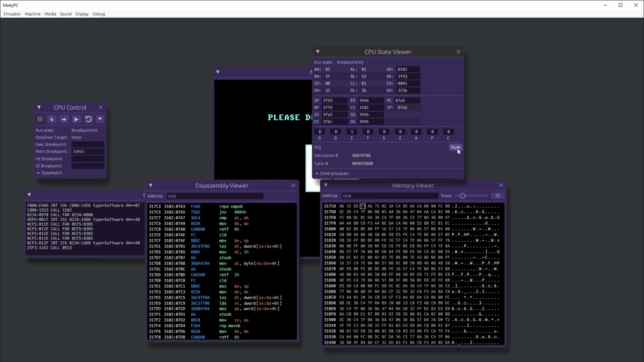Expand the DMA Scheduler section
644x362 pixels.
pos(332,173)
